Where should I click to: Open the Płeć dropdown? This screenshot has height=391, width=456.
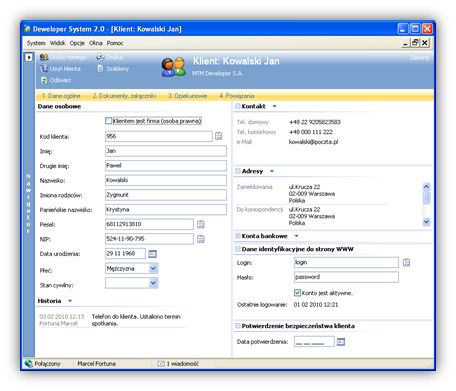pos(153,268)
